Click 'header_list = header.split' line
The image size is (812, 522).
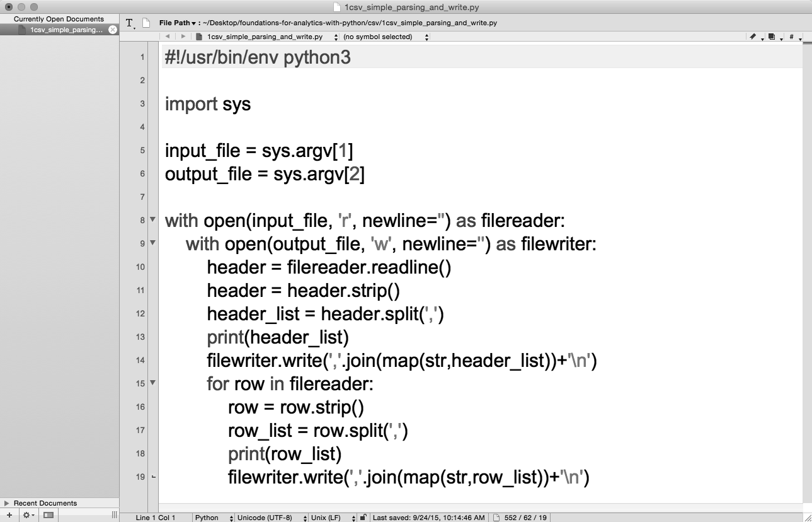pos(326,314)
